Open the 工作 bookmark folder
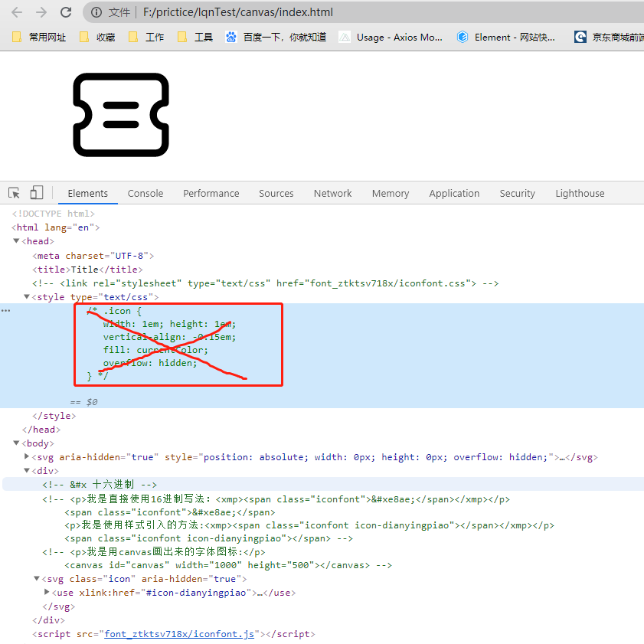Screen dimensions: 644x644 (x=146, y=38)
